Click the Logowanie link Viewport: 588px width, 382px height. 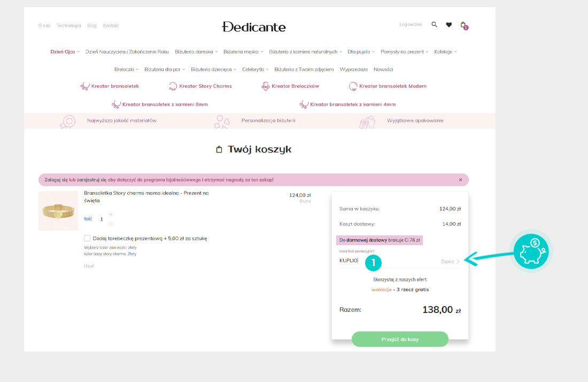(411, 25)
